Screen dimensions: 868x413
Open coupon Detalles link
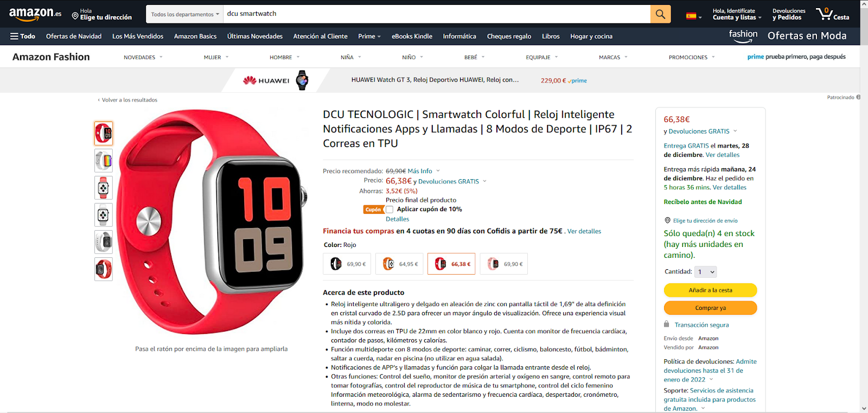pyautogui.click(x=398, y=219)
